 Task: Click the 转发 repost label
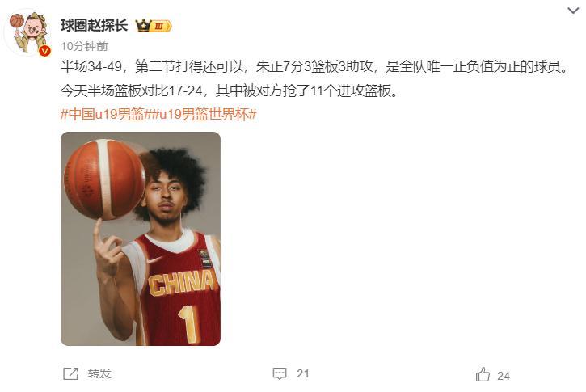click(x=99, y=373)
